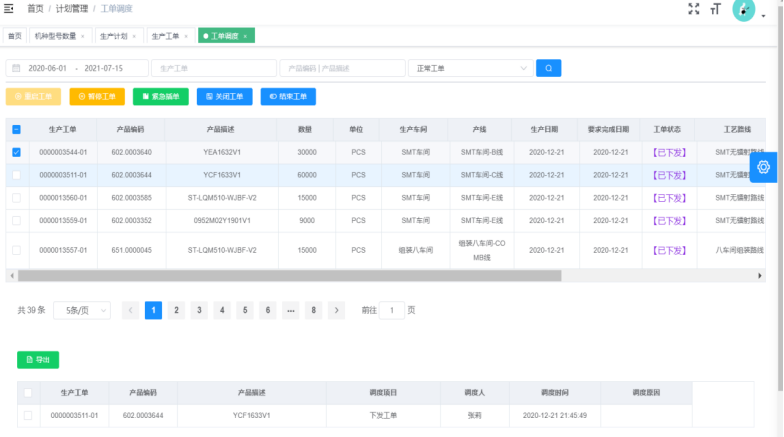Click the calendar icon in date range field
The width and height of the screenshot is (784, 437).
(x=16, y=68)
